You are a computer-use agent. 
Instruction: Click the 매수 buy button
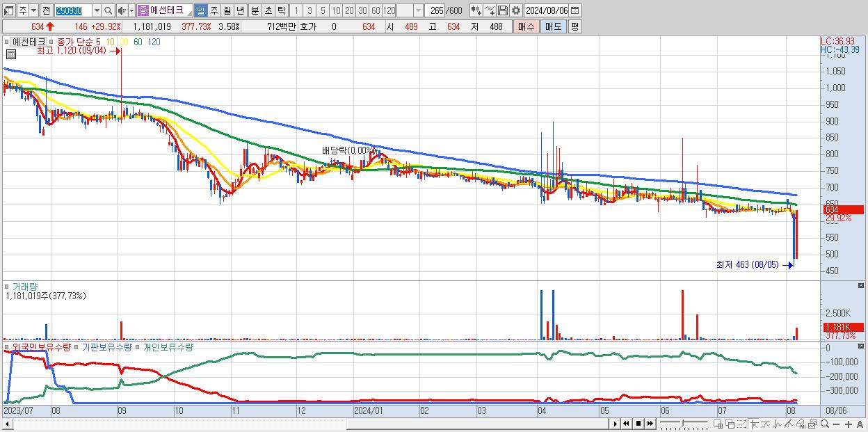click(526, 26)
